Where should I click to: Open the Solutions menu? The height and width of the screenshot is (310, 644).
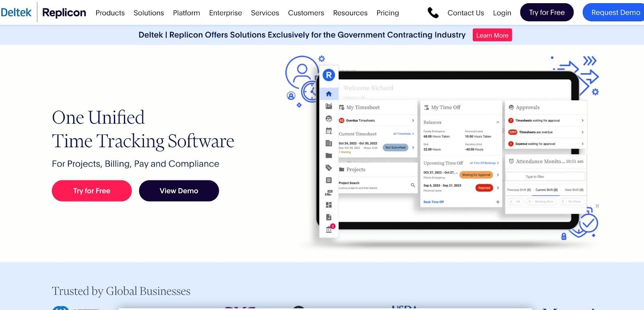coord(149,13)
